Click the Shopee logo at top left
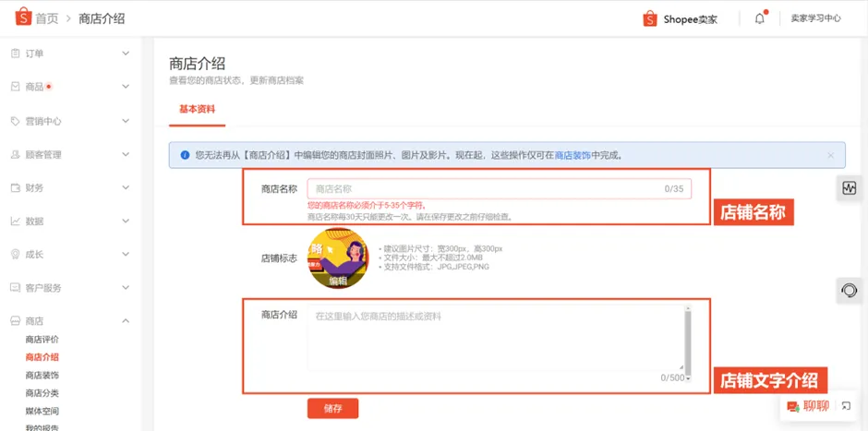The height and width of the screenshot is (431, 868). coord(23,17)
